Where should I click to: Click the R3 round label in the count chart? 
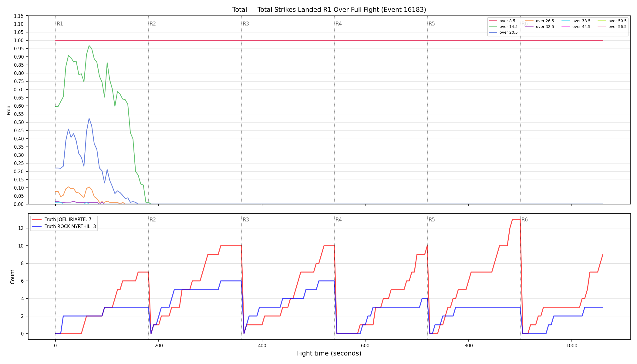point(246,220)
